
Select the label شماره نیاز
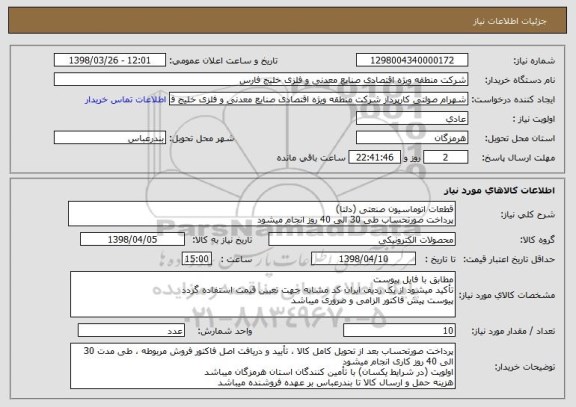point(534,61)
